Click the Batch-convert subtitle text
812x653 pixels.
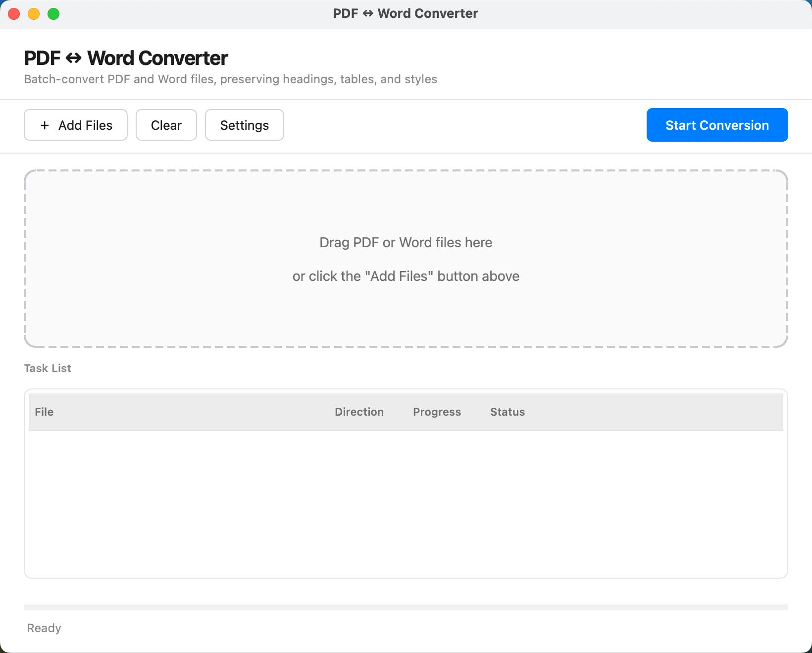231,79
